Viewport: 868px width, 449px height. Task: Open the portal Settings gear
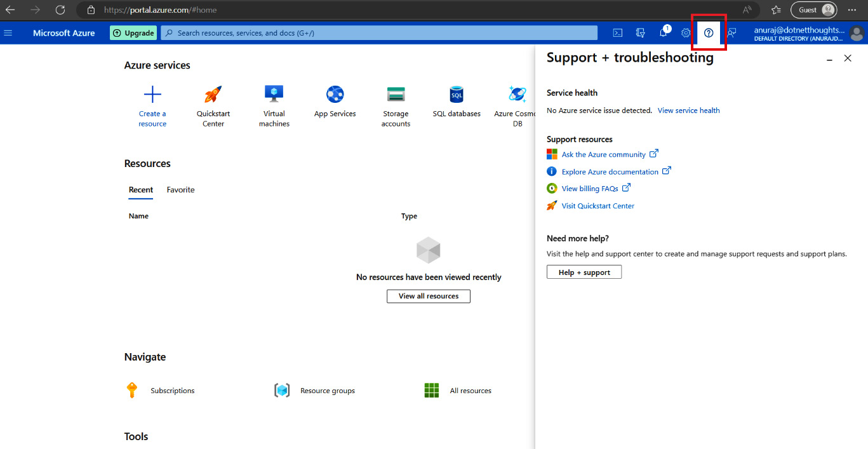click(686, 33)
